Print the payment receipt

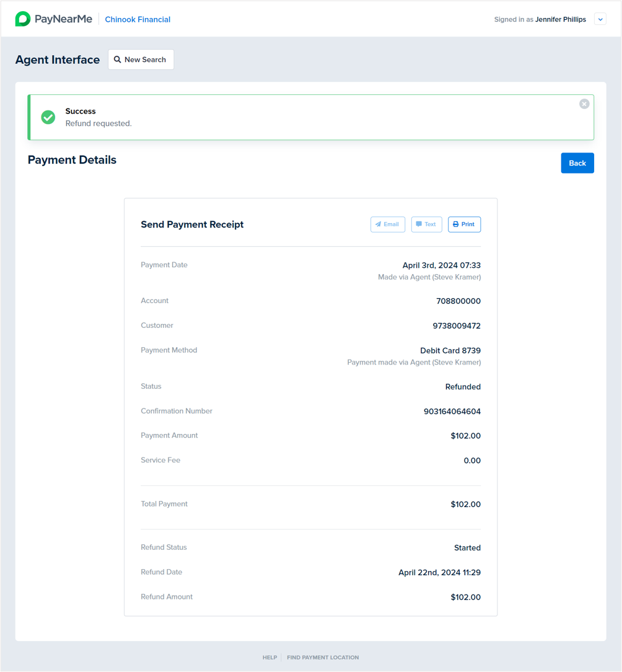coord(464,224)
